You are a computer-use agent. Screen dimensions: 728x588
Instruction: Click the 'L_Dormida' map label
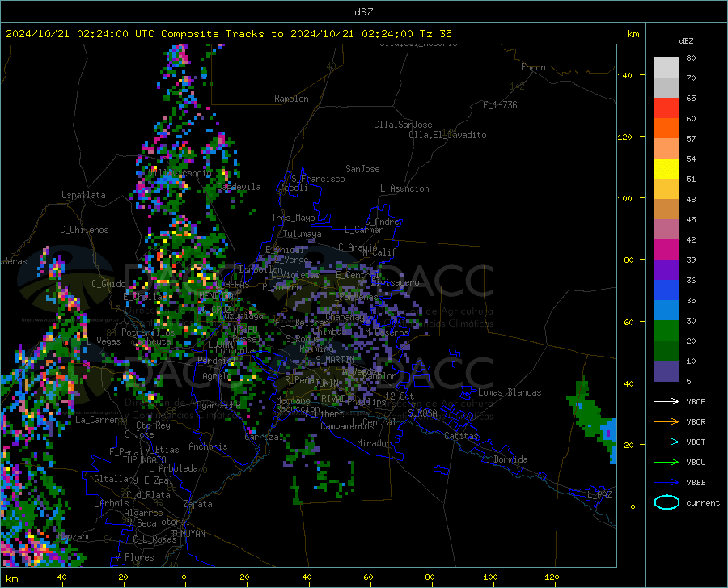[506, 459]
